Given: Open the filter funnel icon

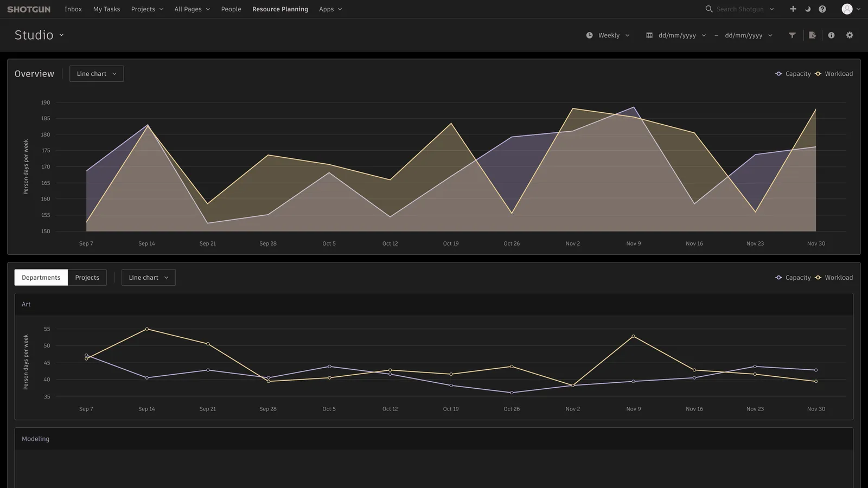Looking at the screenshot, I should pos(792,35).
